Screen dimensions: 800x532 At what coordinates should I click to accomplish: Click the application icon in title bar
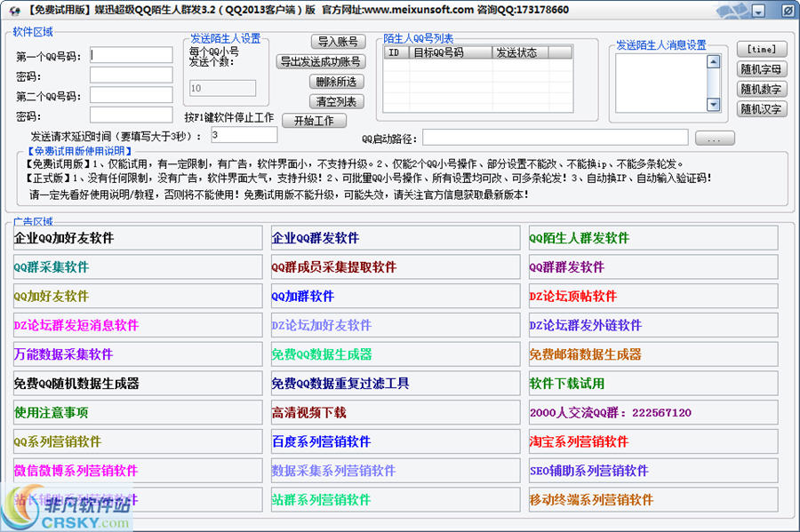[x=15, y=10]
